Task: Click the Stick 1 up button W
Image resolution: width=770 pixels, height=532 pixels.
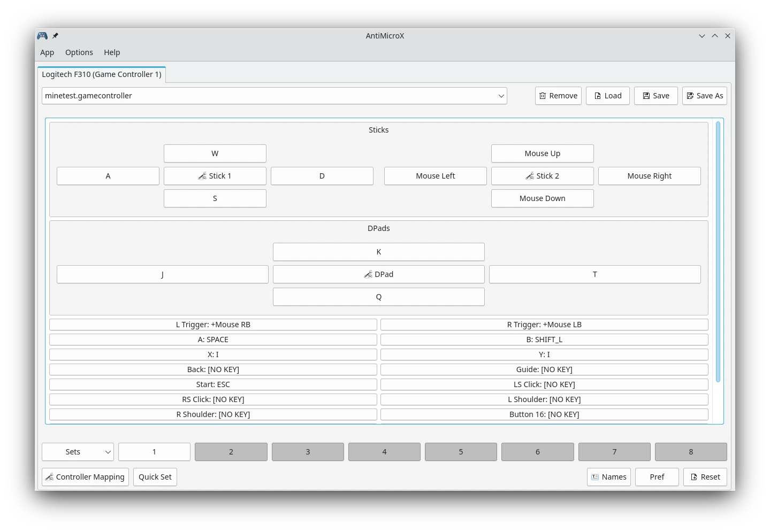Action: click(x=215, y=153)
